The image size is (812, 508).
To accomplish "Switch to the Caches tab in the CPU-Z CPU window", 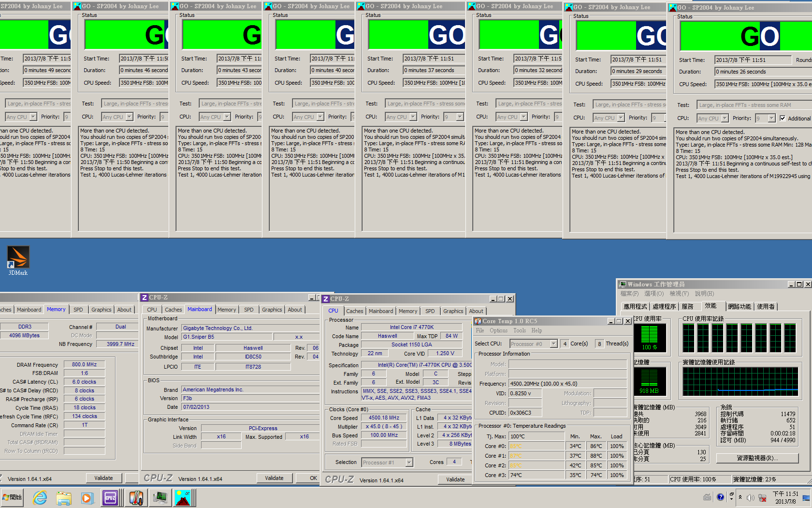I will (x=354, y=311).
